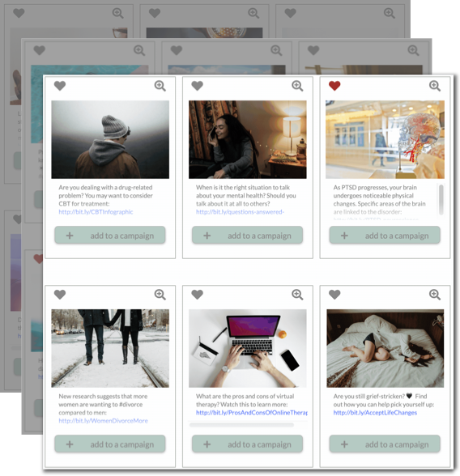Add the PTSD brain post to a campaign
460x476 pixels.
pyautogui.click(x=385, y=236)
